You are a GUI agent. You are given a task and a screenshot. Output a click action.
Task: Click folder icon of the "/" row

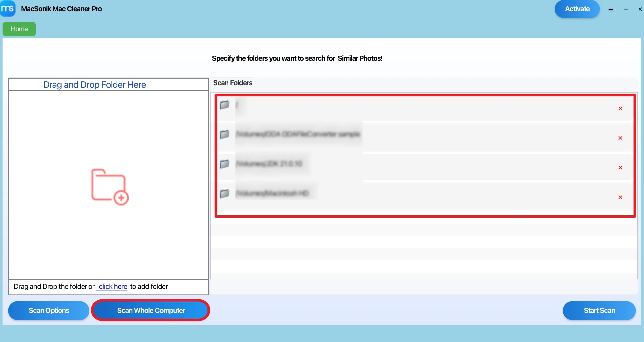point(225,105)
